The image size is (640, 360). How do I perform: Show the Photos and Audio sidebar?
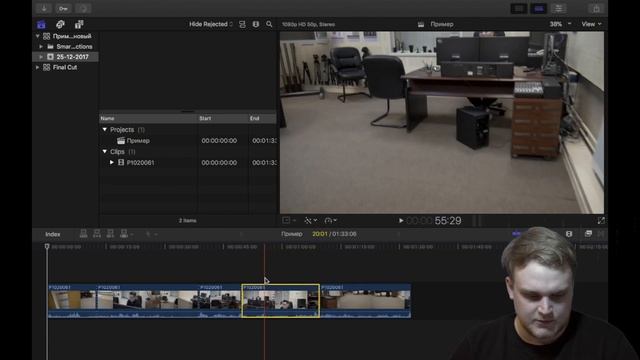pyautogui.click(x=60, y=24)
